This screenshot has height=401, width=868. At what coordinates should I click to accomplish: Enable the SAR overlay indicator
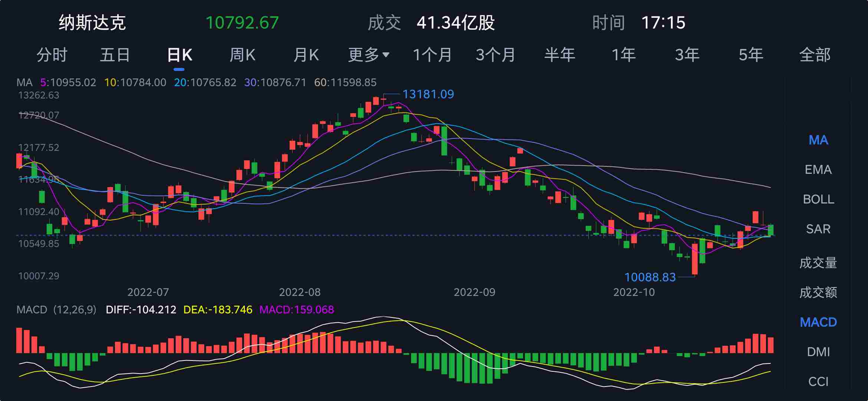tap(818, 229)
